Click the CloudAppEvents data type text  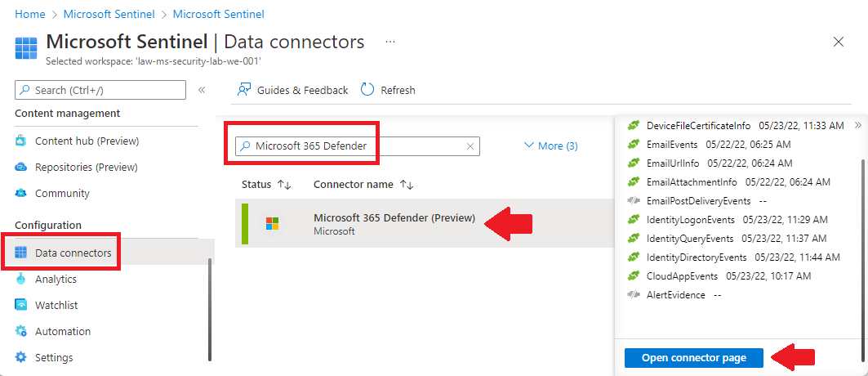[682, 275]
